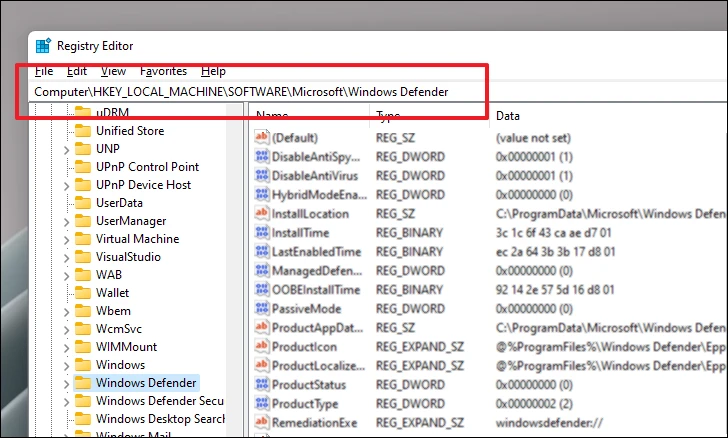This screenshot has height=438, width=728.
Task: Click the HybridModeEna DWORD value icon
Action: tap(261, 194)
